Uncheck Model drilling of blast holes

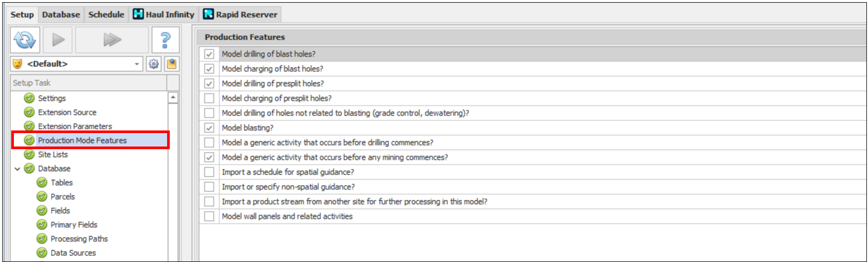click(209, 54)
